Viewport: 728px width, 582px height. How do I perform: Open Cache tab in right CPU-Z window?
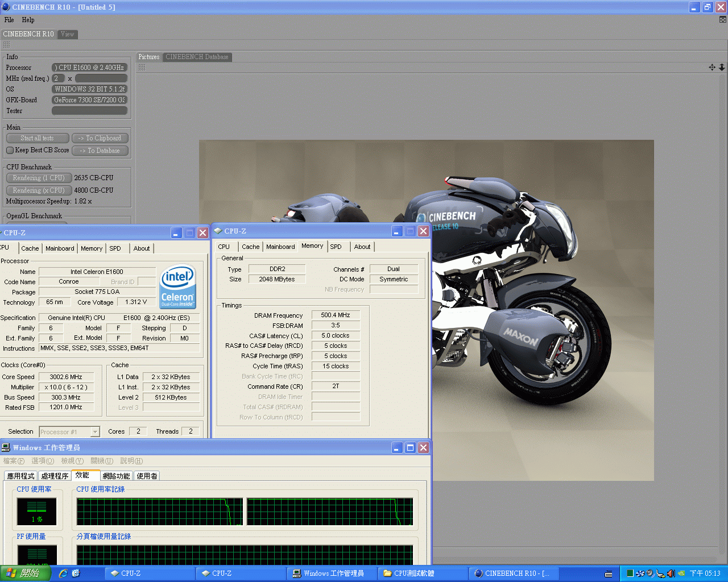coord(251,247)
